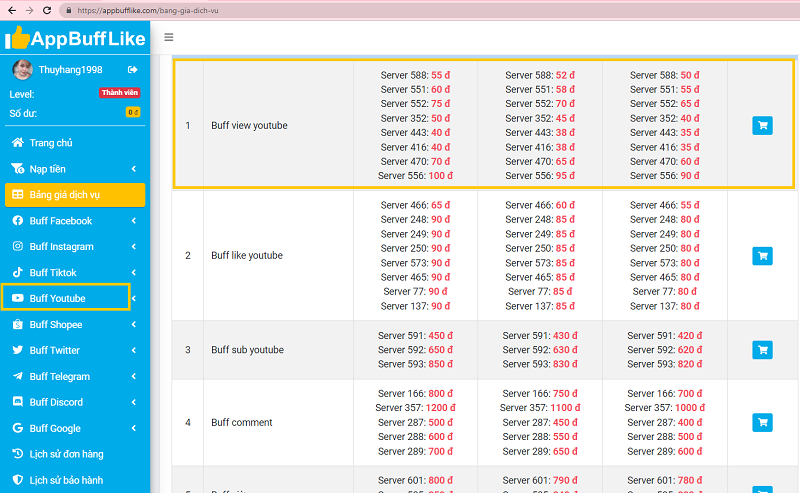Viewport: 800px width, 493px height.
Task: Click Buff comment service name
Action: [x=242, y=422]
